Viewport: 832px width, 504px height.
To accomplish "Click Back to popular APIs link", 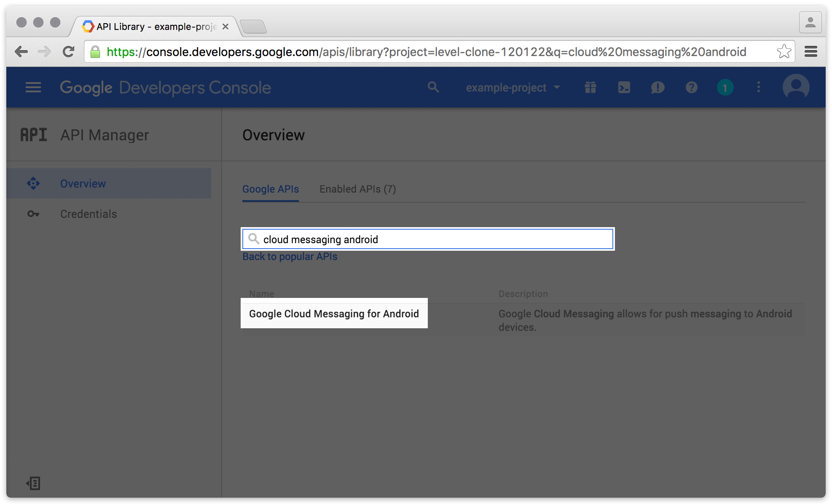I will tap(290, 257).
